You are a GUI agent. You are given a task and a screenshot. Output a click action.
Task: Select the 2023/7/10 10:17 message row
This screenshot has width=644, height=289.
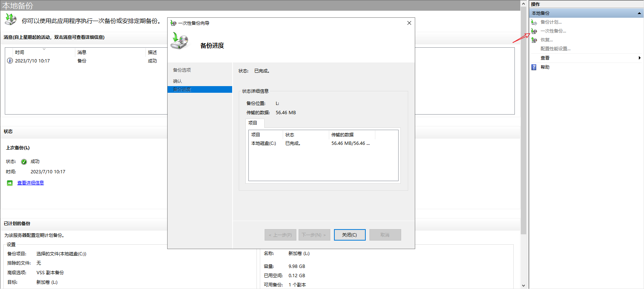87,61
